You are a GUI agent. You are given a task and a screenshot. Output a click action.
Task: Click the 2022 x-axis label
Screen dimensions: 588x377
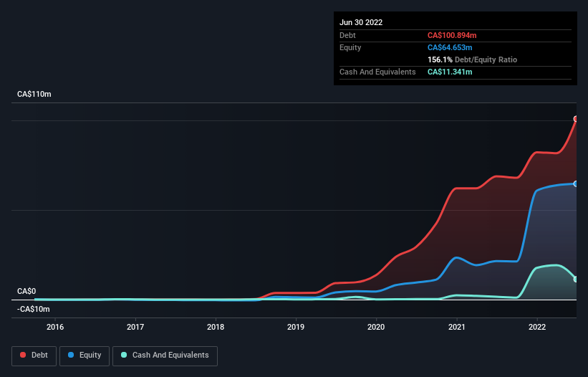(537, 327)
